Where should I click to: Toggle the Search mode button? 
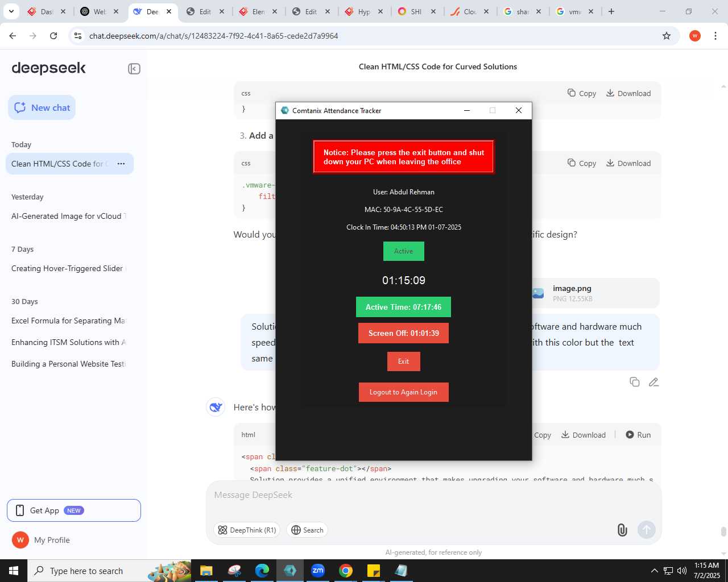coord(307,530)
